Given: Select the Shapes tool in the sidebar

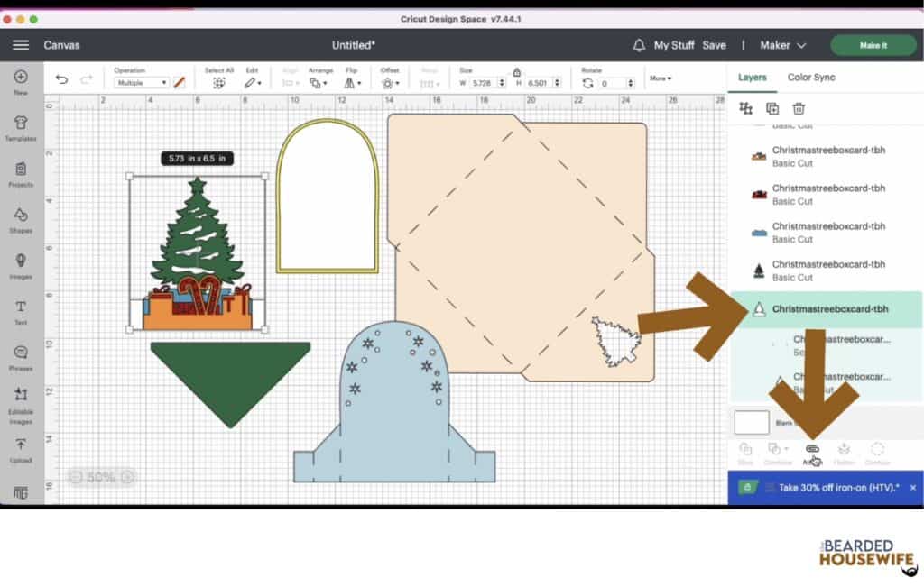Looking at the screenshot, I should [x=20, y=221].
